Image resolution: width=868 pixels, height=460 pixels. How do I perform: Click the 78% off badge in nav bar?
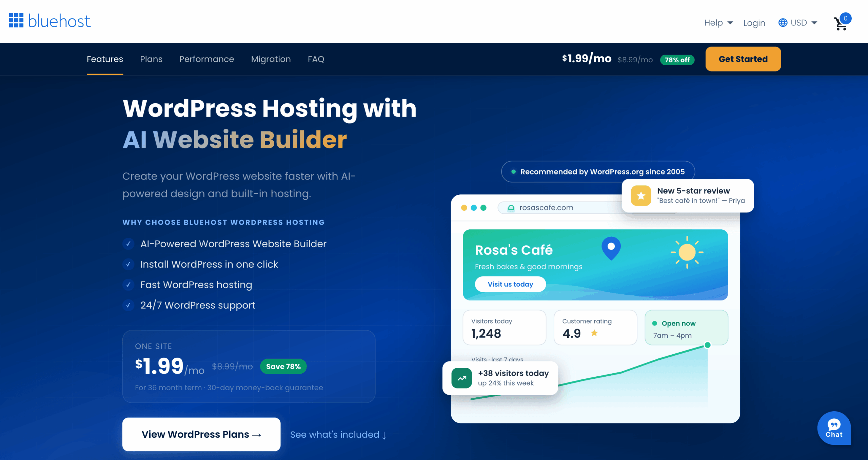pyautogui.click(x=677, y=60)
